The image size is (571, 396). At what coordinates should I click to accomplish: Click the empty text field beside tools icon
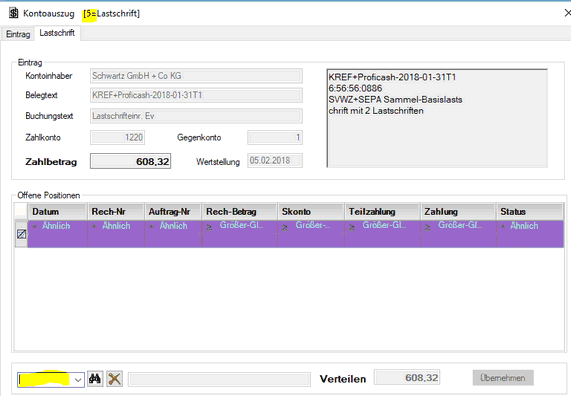pos(220,379)
